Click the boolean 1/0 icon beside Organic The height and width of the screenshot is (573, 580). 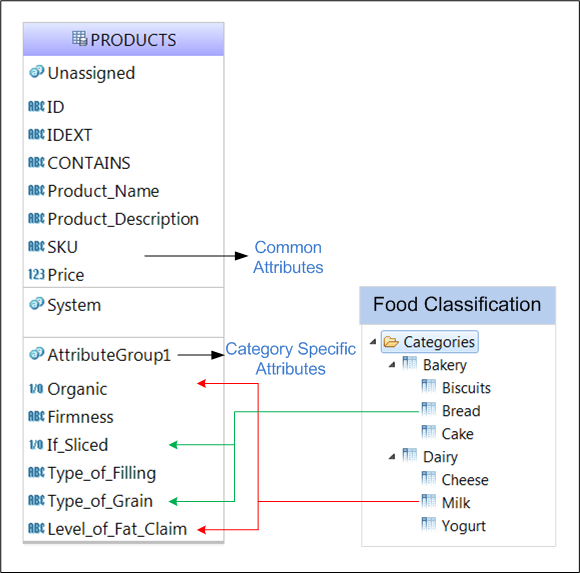click(x=36, y=389)
